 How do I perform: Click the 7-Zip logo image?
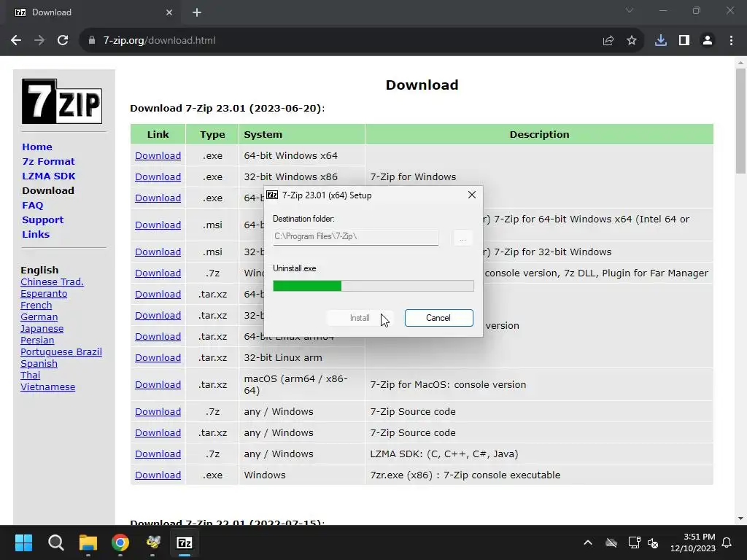tap(62, 101)
